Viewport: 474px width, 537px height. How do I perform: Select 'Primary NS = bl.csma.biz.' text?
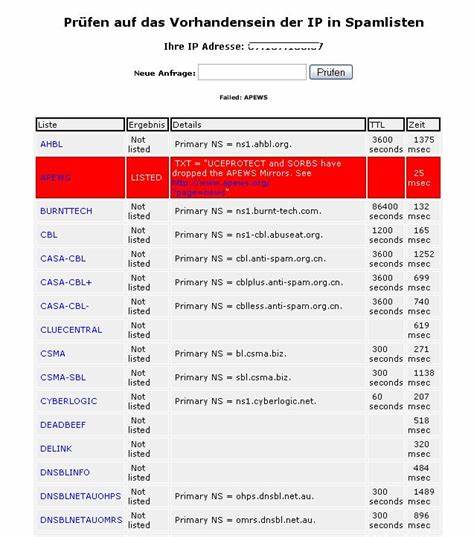coord(230,354)
